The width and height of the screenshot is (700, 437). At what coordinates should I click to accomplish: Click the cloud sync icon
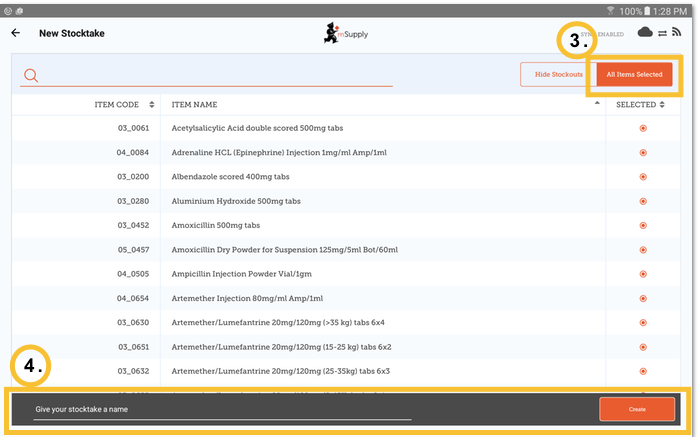[645, 33]
